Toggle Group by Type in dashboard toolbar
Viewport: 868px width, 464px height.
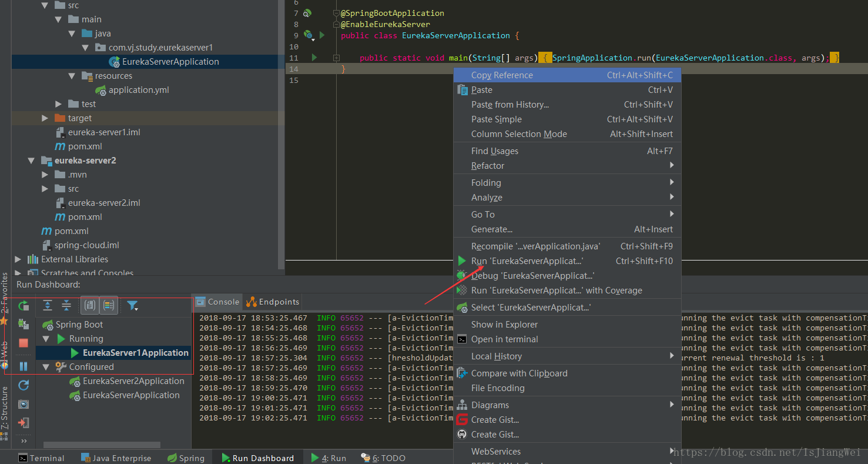click(x=89, y=305)
